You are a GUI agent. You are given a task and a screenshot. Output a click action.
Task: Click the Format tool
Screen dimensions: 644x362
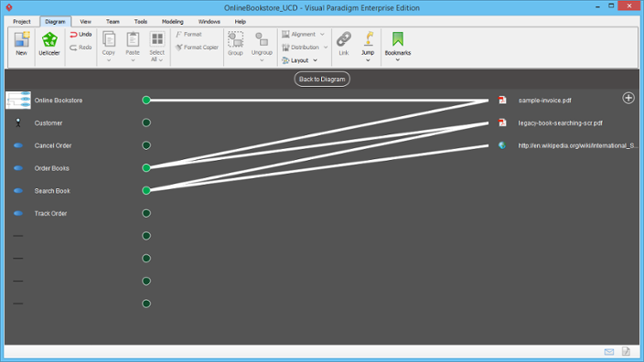click(189, 35)
